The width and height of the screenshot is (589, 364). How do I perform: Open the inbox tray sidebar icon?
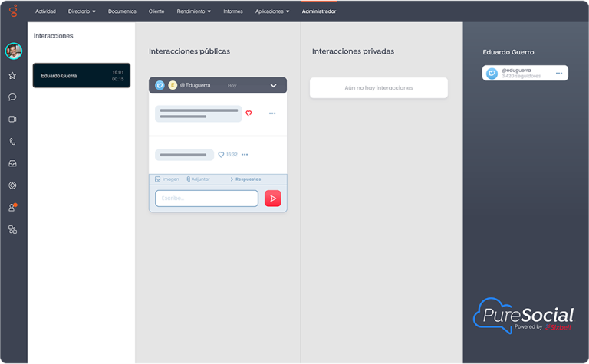[x=12, y=164]
